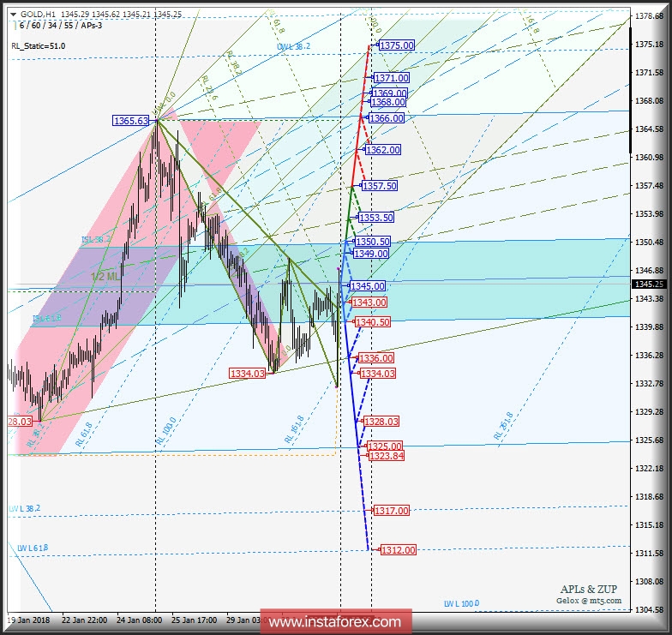
Task: Click the red 1328.03 label near forecast line
Action: tap(381, 422)
